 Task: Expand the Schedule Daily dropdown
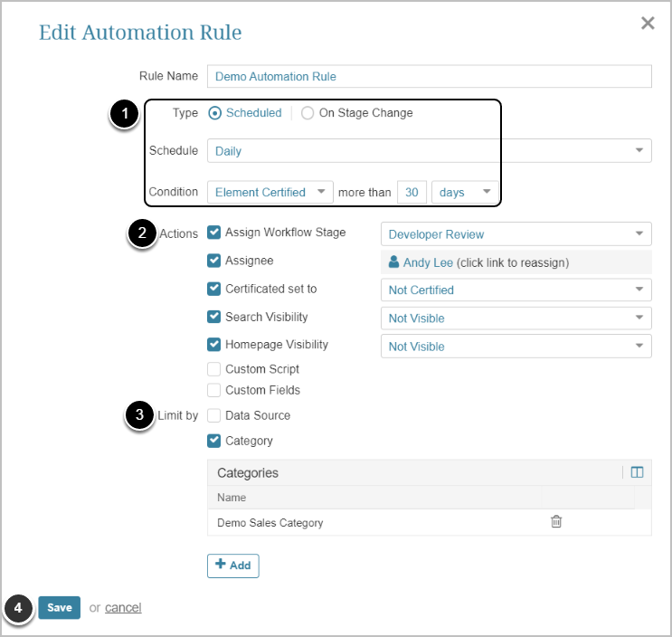pos(429,151)
